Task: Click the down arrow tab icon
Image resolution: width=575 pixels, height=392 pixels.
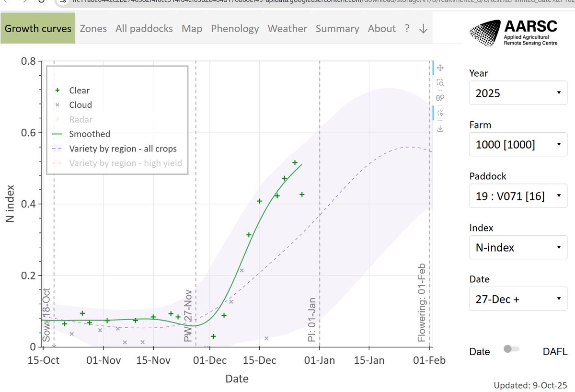Action: coord(423,29)
